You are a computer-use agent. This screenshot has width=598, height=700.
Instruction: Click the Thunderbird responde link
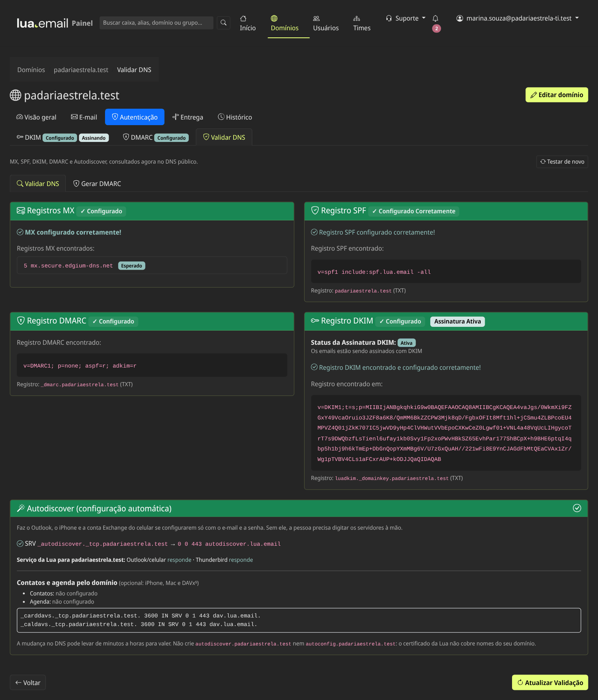241,560
